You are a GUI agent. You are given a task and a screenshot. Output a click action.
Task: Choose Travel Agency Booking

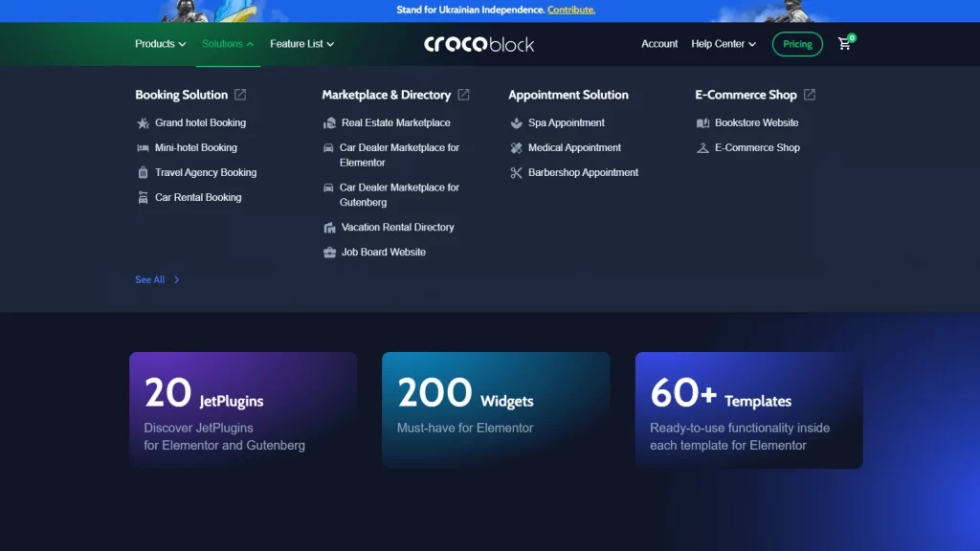(x=206, y=172)
